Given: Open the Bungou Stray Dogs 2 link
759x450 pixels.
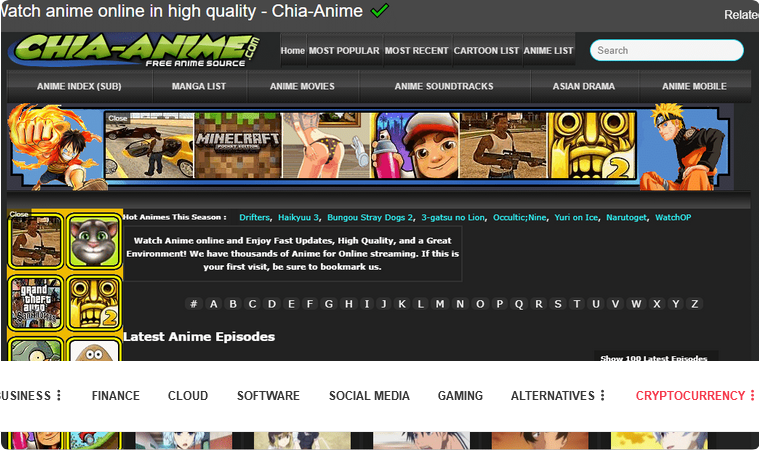Looking at the screenshot, I should tap(370, 217).
